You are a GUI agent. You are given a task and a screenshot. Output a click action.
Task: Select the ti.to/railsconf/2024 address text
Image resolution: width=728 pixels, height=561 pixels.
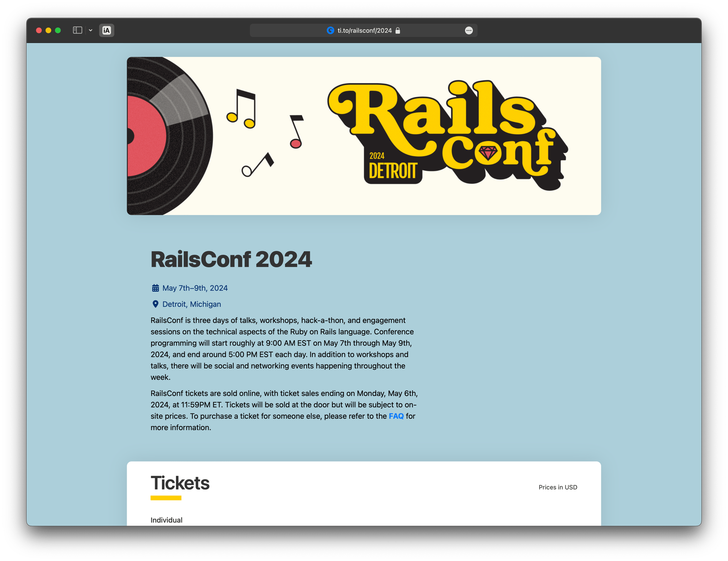(364, 30)
